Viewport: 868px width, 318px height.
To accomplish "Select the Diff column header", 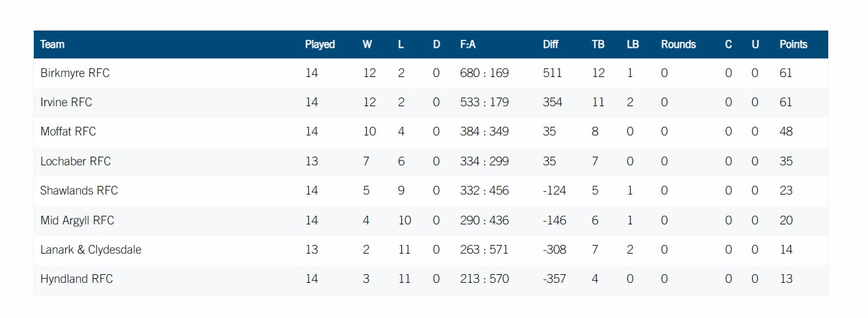I will (x=550, y=44).
